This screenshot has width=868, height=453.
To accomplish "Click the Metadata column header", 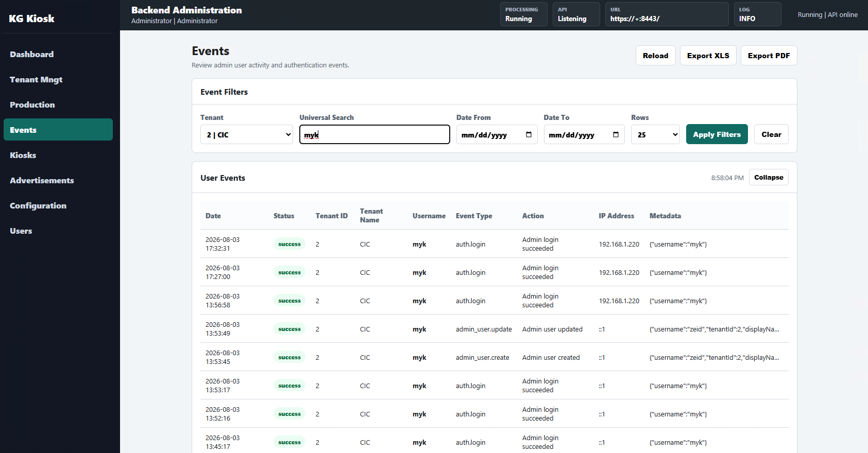I will (x=665, y=216).
